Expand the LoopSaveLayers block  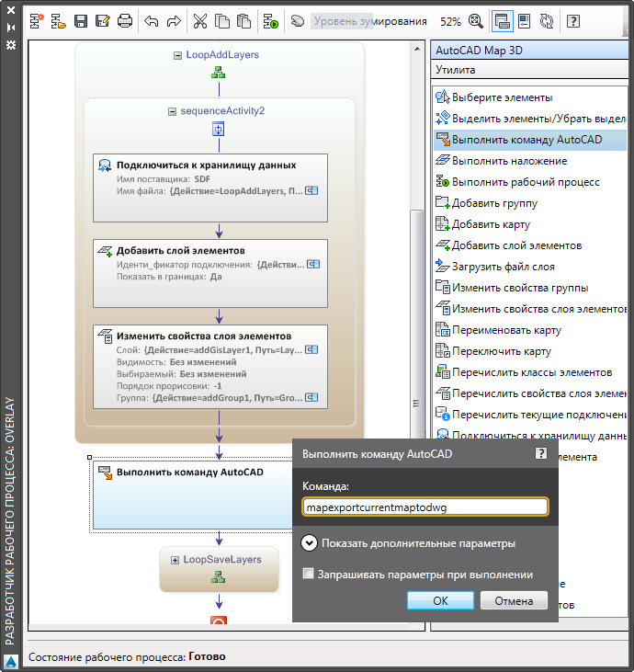[x=175, y=560]
